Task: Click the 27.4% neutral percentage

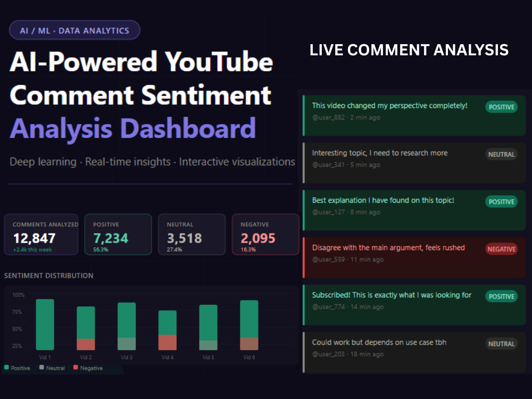Action: (x=174, y=250)
